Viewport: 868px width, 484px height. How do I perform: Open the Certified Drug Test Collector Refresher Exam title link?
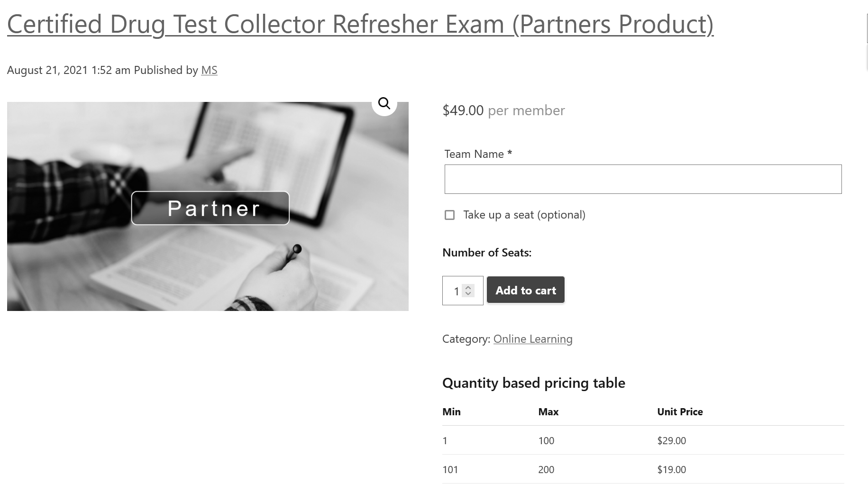click(x=360, y=24)
